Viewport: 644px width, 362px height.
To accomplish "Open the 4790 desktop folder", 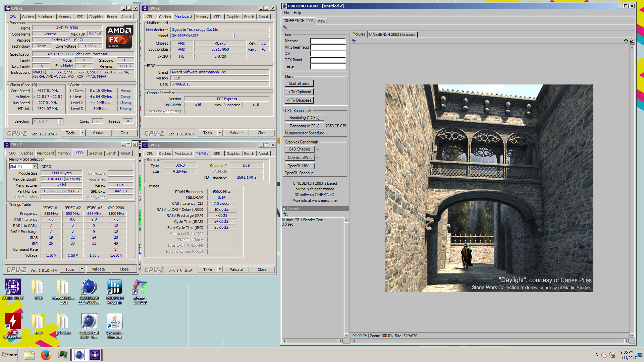I will [38, 324].
